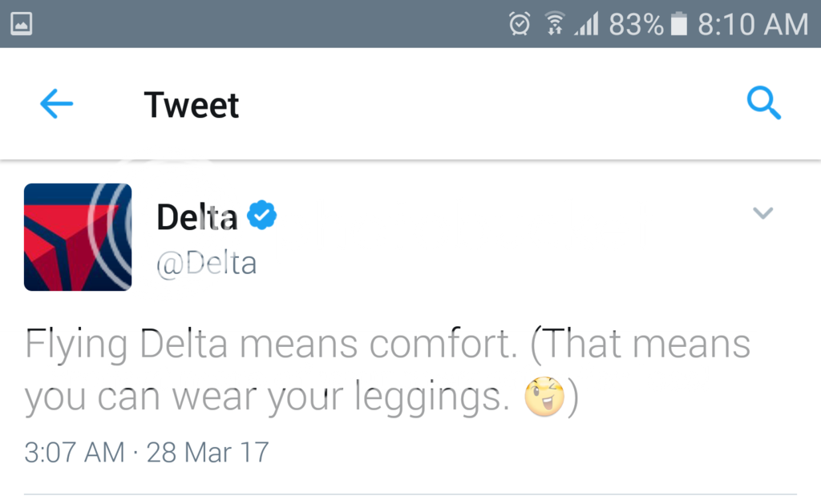Click the Delta display name
Viewport: 821px width, 504px height.
(x=197, y=216)
